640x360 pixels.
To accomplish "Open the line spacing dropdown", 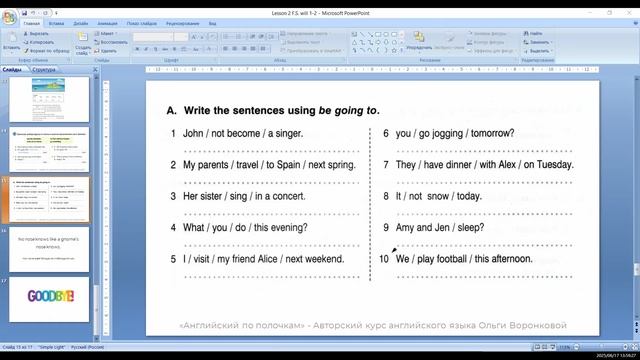I will (x=272, y=37).
